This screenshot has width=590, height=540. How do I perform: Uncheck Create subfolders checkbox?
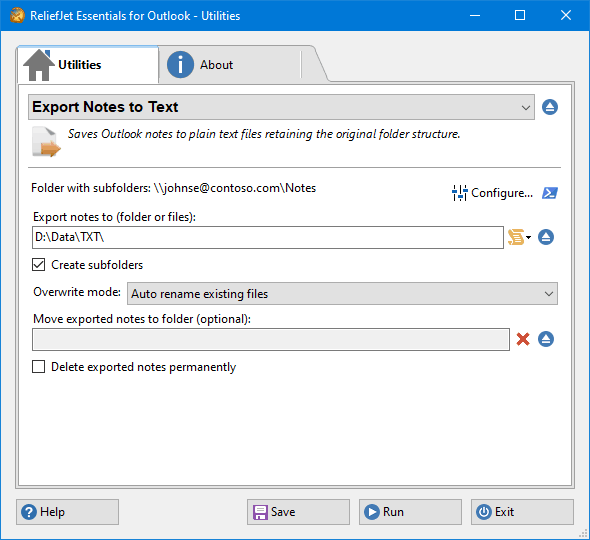click(x=38, y=265)
